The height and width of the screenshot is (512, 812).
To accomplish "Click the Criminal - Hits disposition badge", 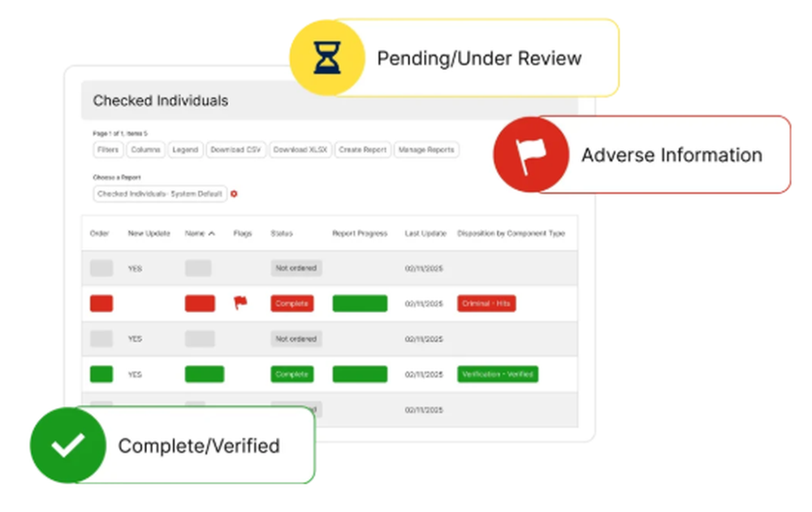I will pyautogui.click(x=486, y=302).
